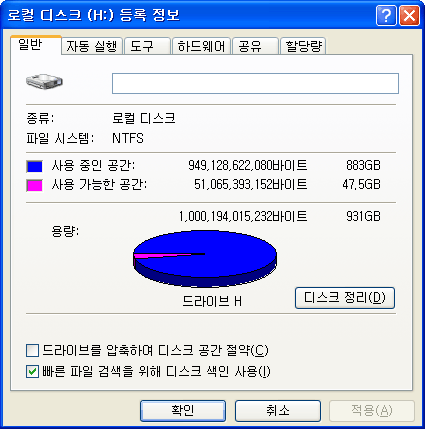Open the 하드웨어 tab
This screenshot has width=425, height=429.
point(201,46)
